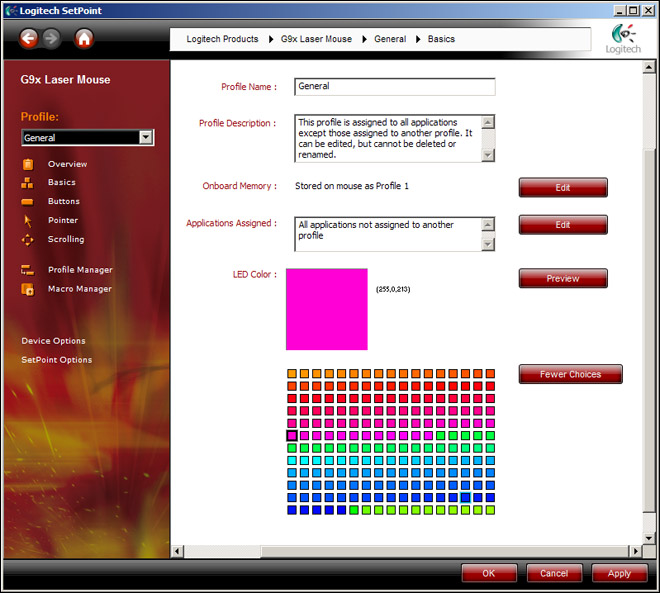Preview the LED color

[563, 278]
